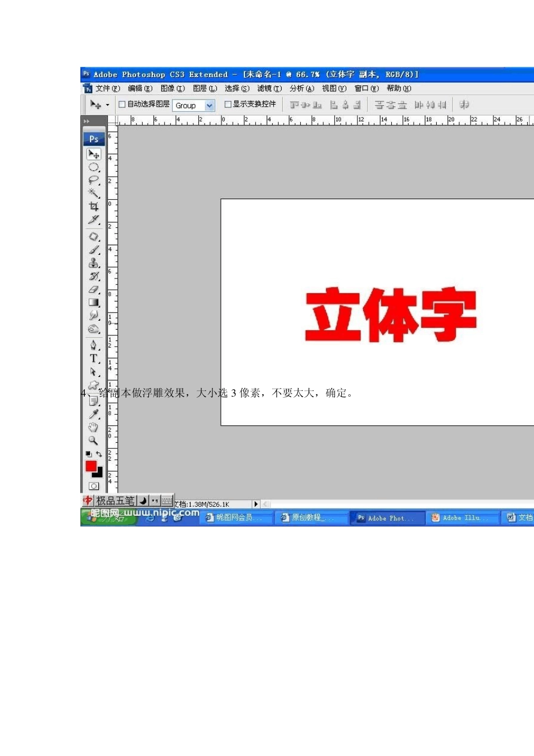Select the Notes tool
Viewport: 534px width, 756px height.
coord(93,401)
